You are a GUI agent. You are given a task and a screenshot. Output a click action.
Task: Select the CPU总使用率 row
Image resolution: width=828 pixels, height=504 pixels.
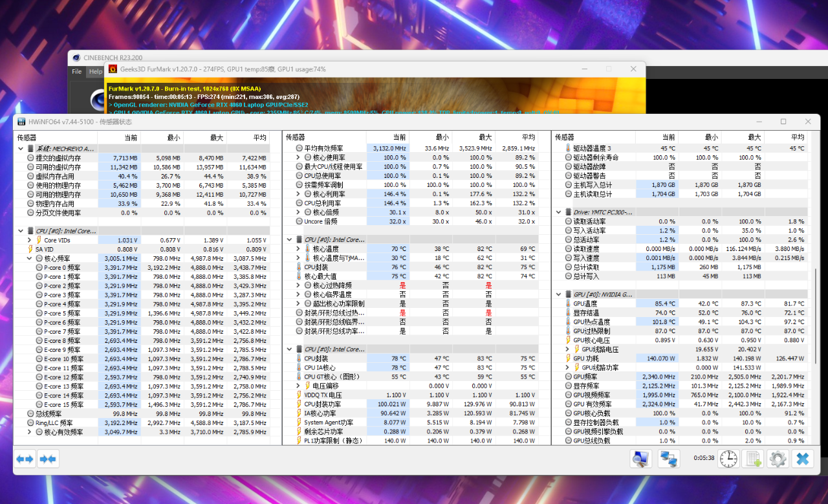tap(410, 176)
